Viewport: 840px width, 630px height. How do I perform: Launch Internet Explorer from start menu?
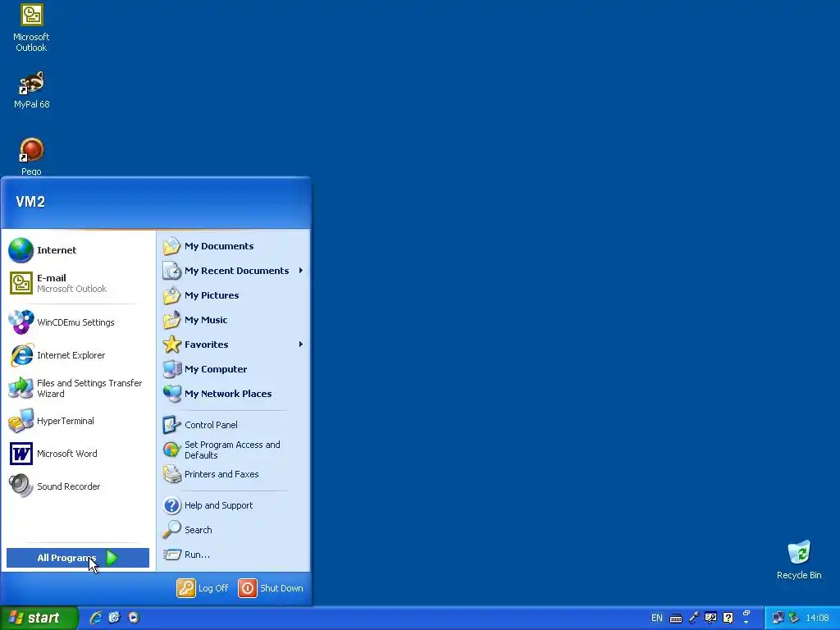pyautogui.click(x=78, y=355)
